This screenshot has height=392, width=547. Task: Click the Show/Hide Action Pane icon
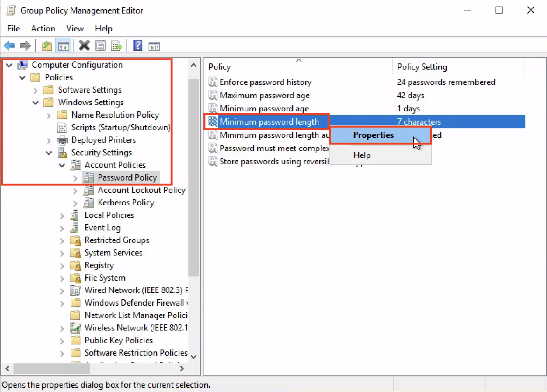pyautogui.click(x=154, y=46)
